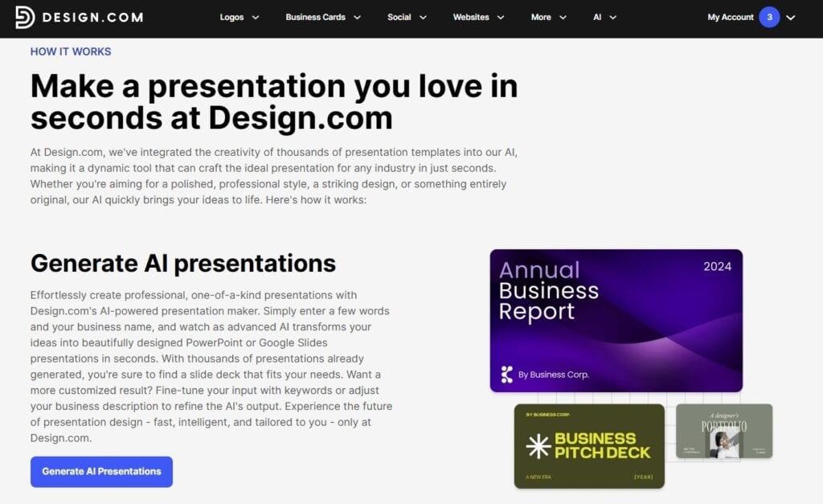Click the Generate AI Presentations button
Viewport: 823px width, 504px height.
click(101, 472)
